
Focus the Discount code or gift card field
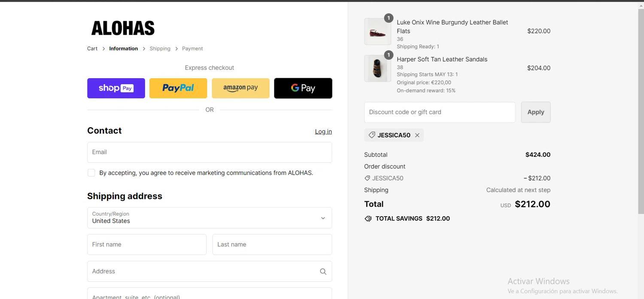point(440,112)
